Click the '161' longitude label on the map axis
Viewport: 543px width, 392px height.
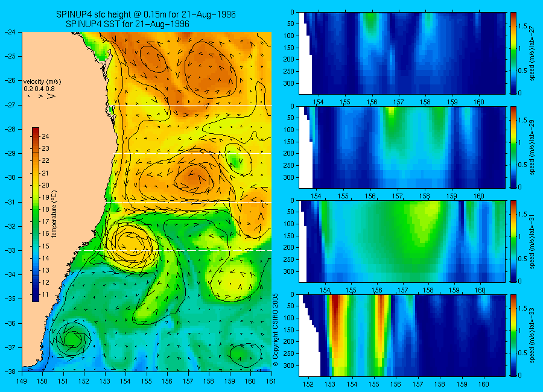(271, 381)
